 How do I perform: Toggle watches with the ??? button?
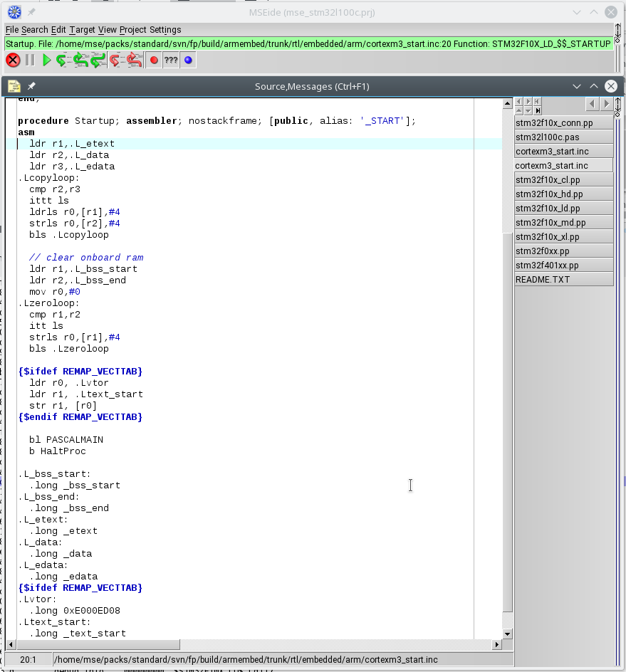(x=171, y=61)
